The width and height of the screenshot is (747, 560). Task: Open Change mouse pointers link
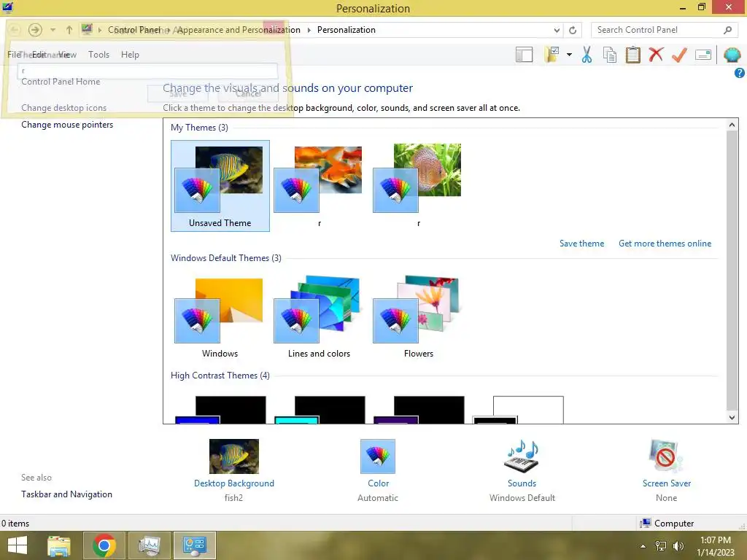pos(67,125)
